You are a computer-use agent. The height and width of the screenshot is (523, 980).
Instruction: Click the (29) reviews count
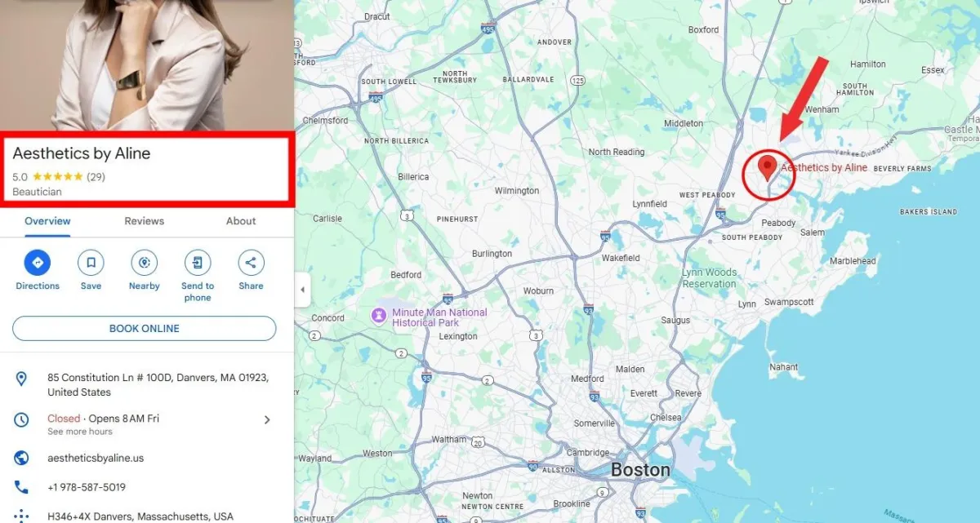(x=96, y=176)
